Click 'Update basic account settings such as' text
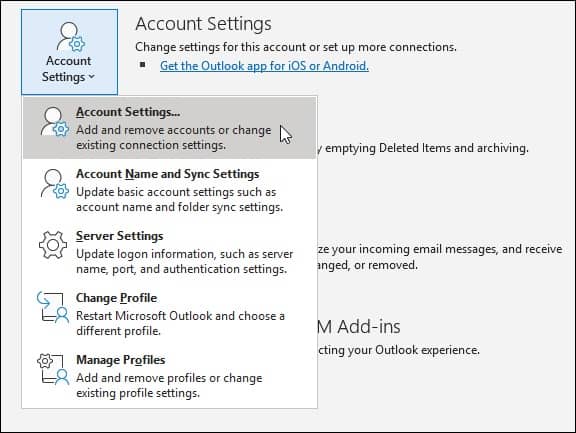 point(176,192)
